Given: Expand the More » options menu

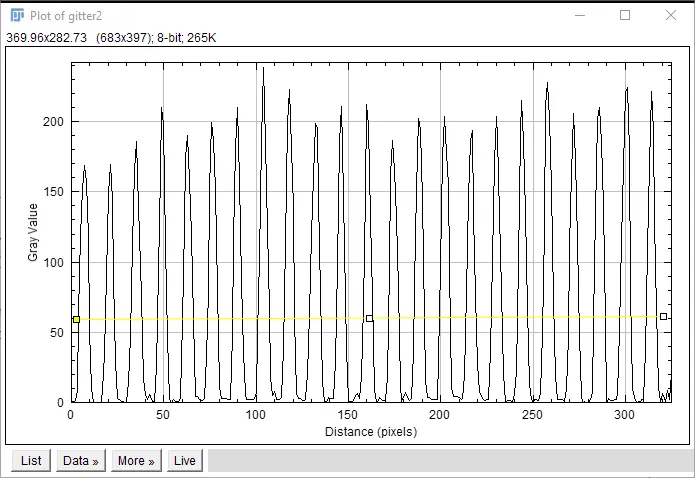Looking at the screenshot, I should coord(136,460).
